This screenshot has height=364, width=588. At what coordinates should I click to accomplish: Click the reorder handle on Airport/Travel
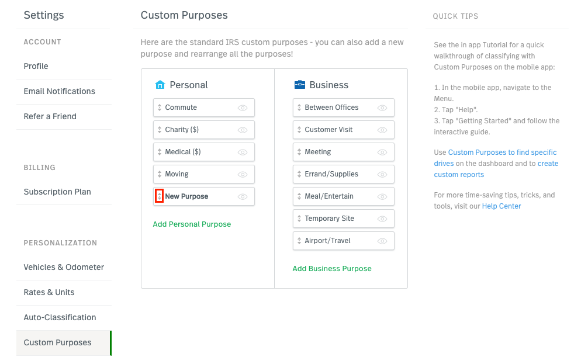tap(299, 241)
